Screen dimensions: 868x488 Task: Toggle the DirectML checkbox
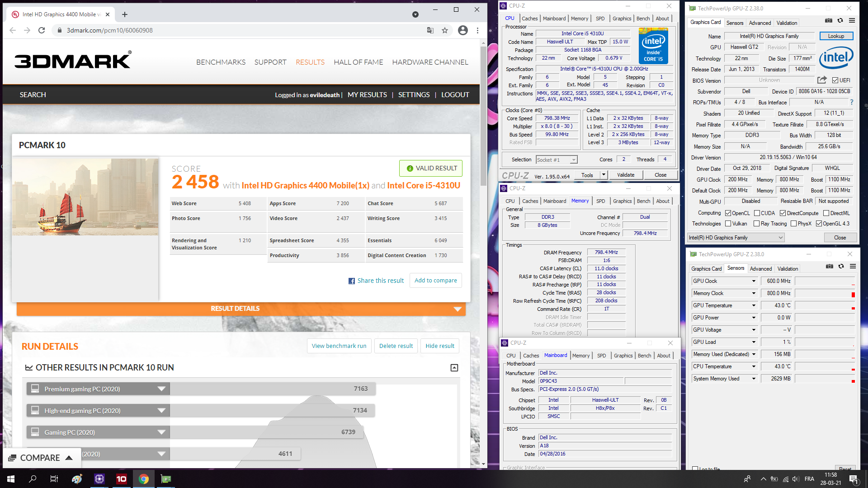point(826,213)
